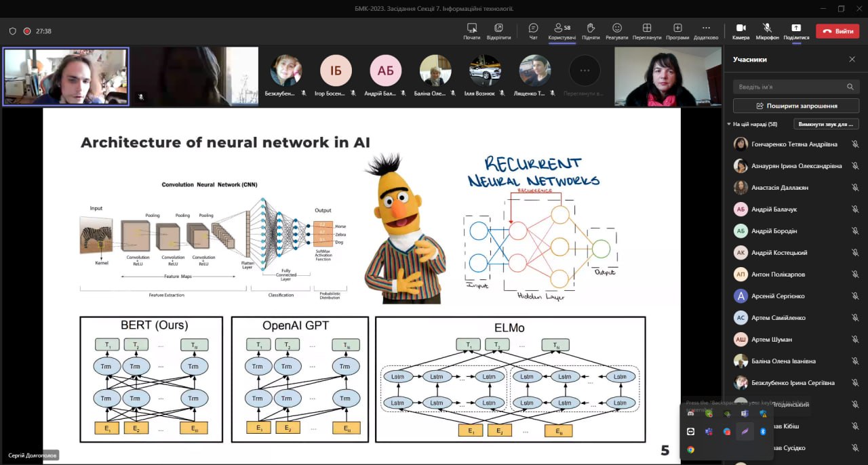Click the Безклубенко avatar tile
The height and width of the screenshot is (465, 868).
click(x=286, y=70)
